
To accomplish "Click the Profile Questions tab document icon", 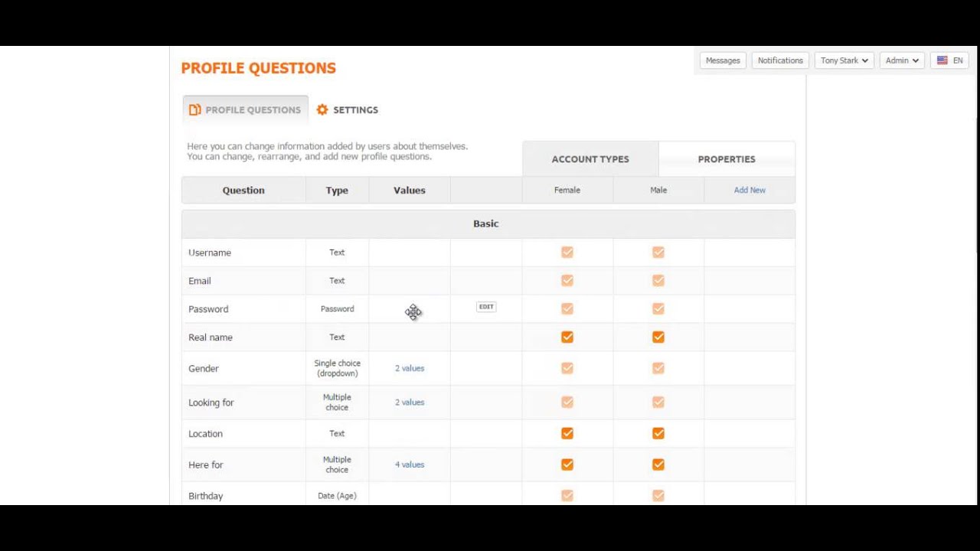I will (195, 109).
